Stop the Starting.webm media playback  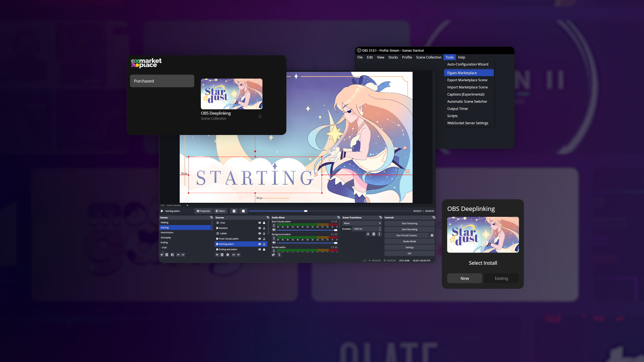click(x=243, y=211)
